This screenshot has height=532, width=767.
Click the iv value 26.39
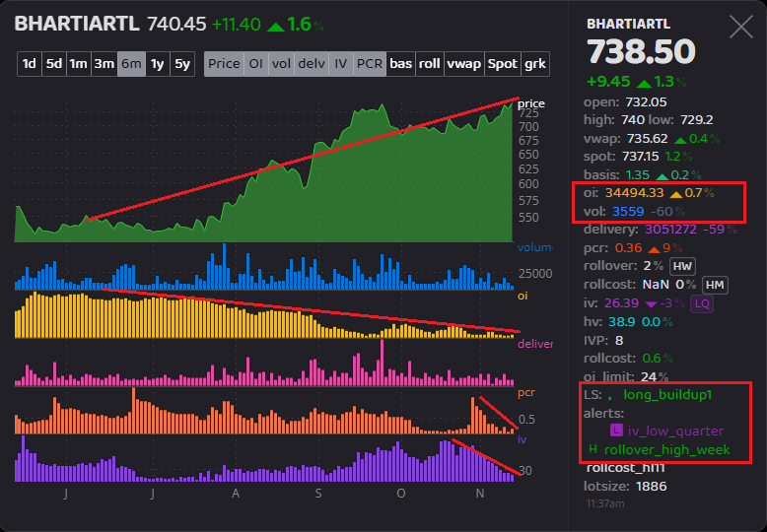click(621, 303)
